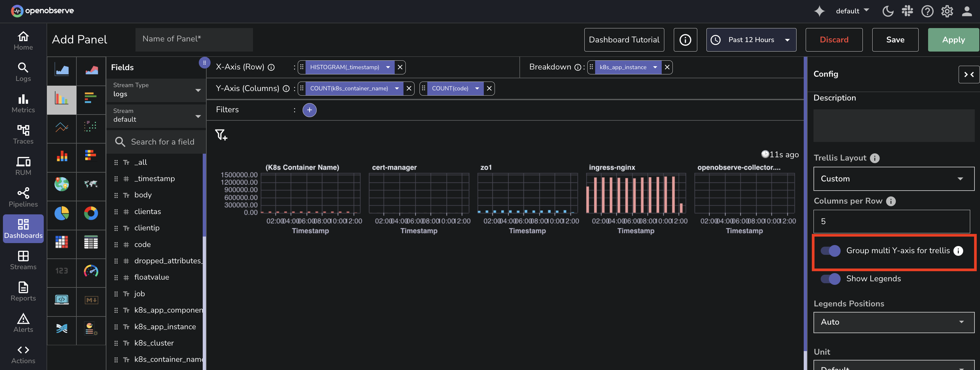Toggle Group multi Y-axis for trellis

point(830,251)
